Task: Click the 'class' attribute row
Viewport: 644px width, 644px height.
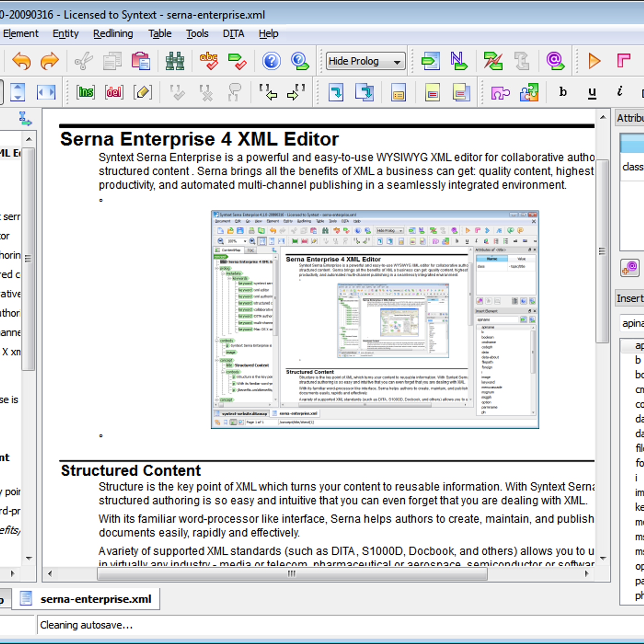Action: [632, 167]
